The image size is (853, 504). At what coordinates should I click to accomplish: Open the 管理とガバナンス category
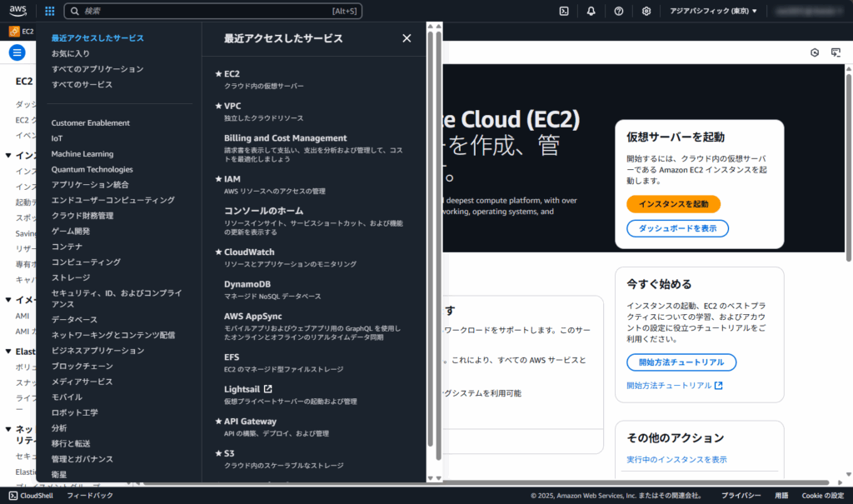pyautogui.click(x=82, y=459)
